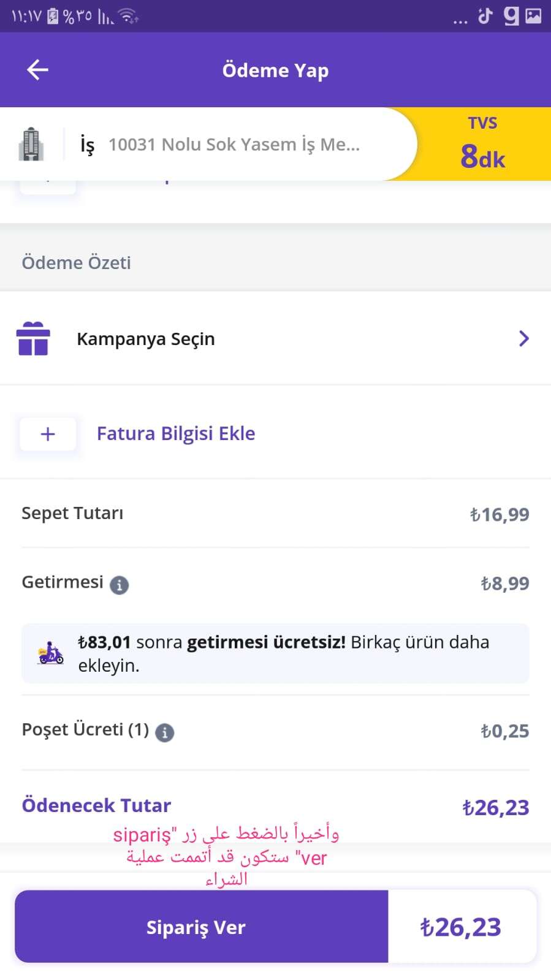This screenshot has width=551, height=980.
Task: Tap the gift campaign icon
Action: click(x=33, y=339)
